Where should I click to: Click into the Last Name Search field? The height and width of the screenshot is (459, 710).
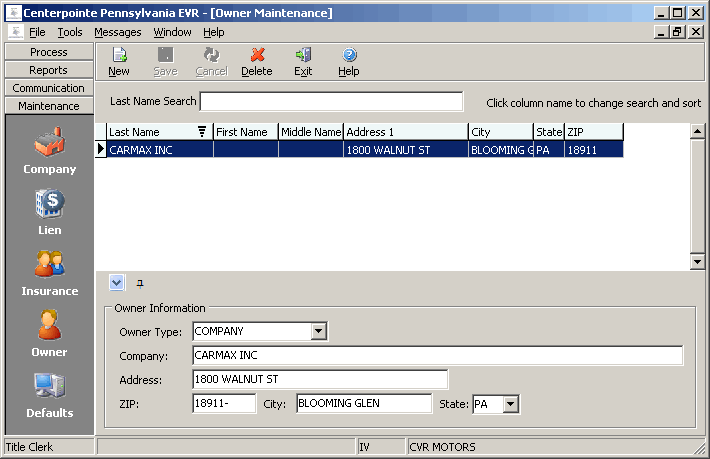pos(331,101)
